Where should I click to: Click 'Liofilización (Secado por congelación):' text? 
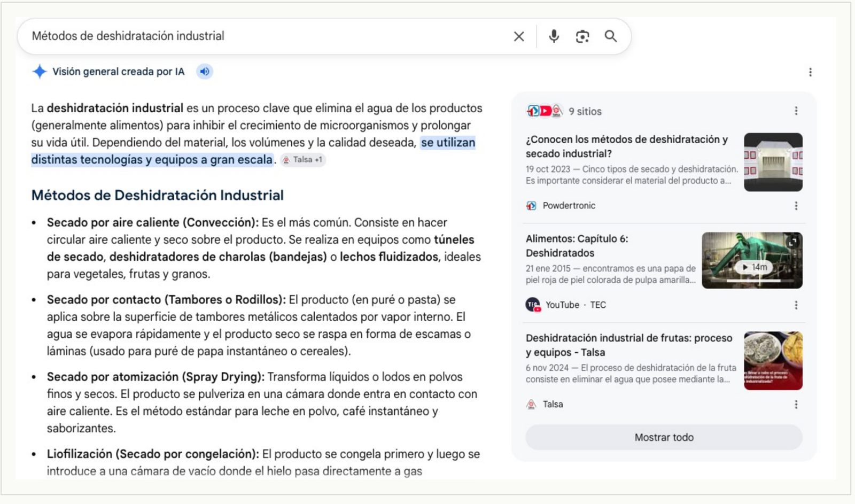[153, 454]
